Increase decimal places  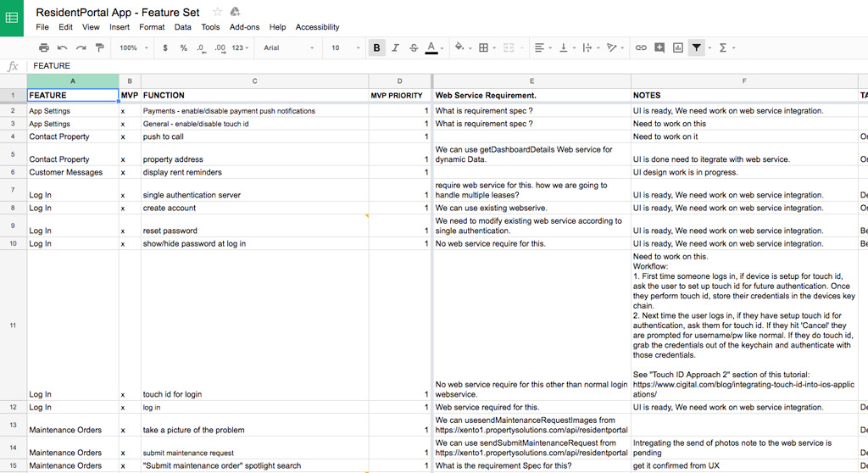coord(220,47)
